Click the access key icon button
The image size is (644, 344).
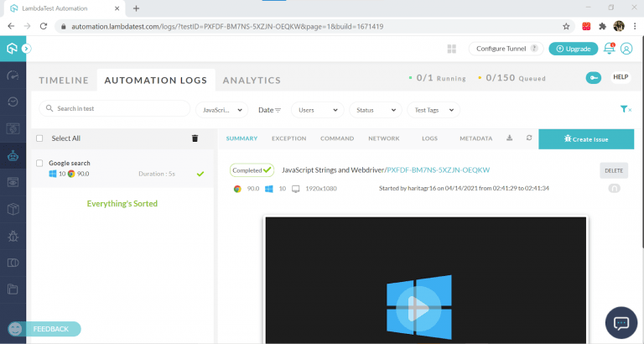click(594, 77)
